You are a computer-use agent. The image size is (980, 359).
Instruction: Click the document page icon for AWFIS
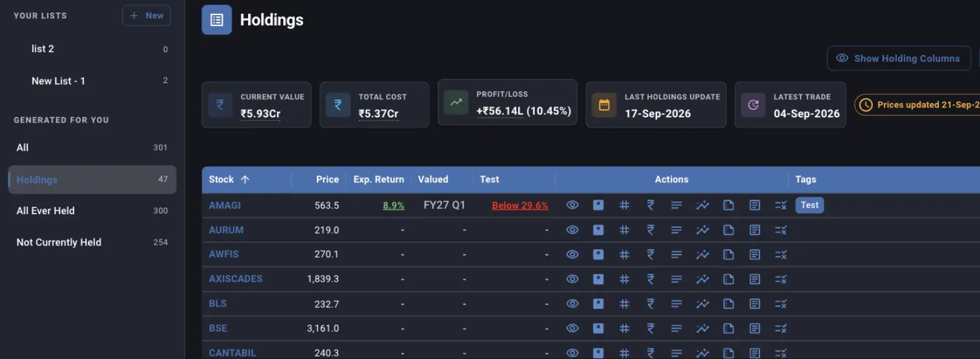[728, 254]
